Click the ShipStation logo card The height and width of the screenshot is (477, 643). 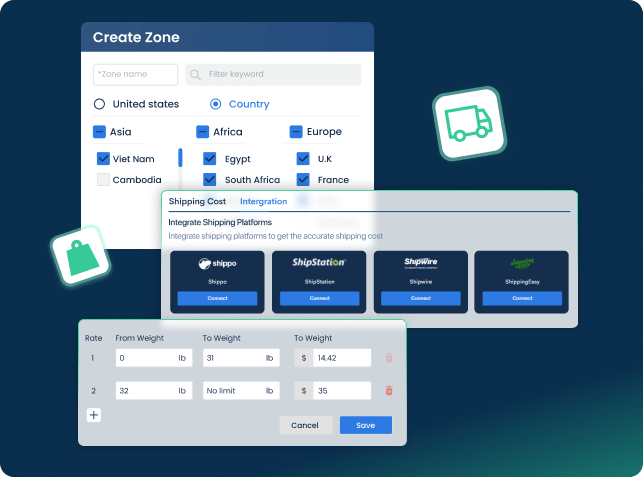click(x=319, y=264)
